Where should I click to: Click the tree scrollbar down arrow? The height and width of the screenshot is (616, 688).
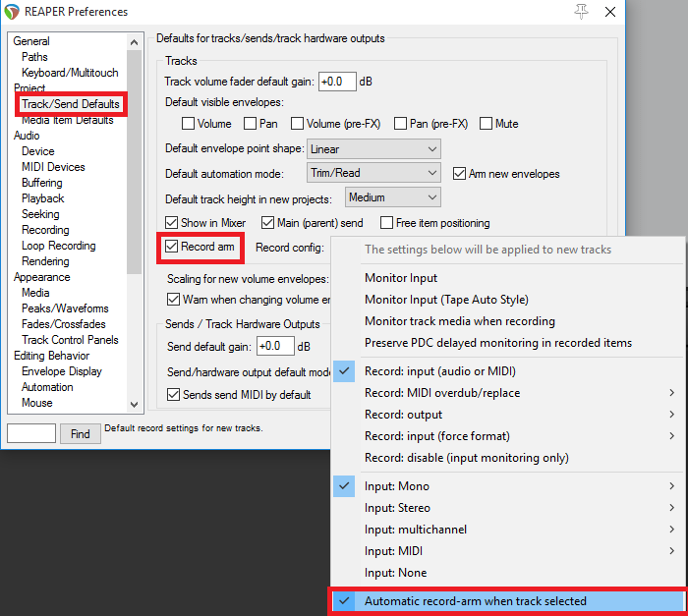135,404
